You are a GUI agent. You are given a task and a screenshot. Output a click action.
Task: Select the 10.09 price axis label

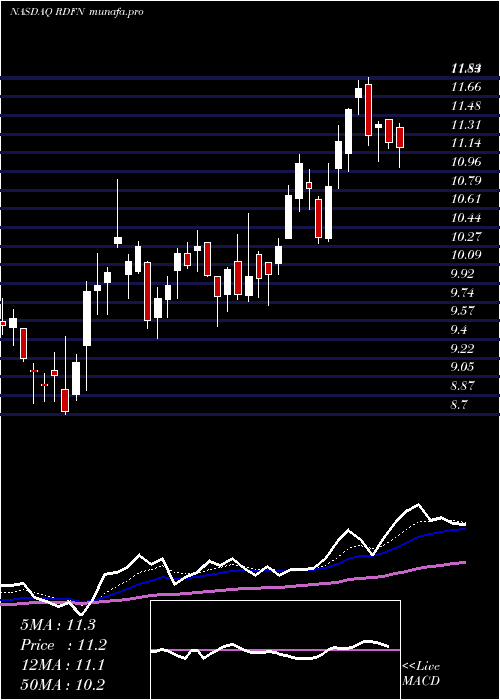pyautogui.click(x=466, y=255)
